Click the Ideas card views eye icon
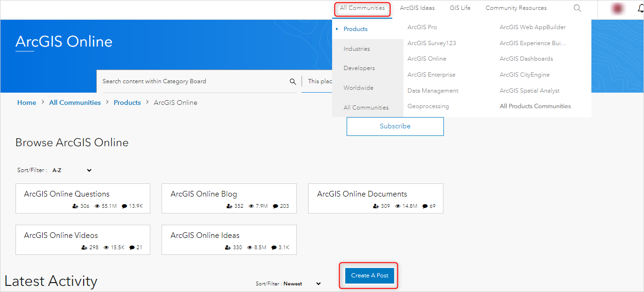644x292 pixels. point(250,248)
